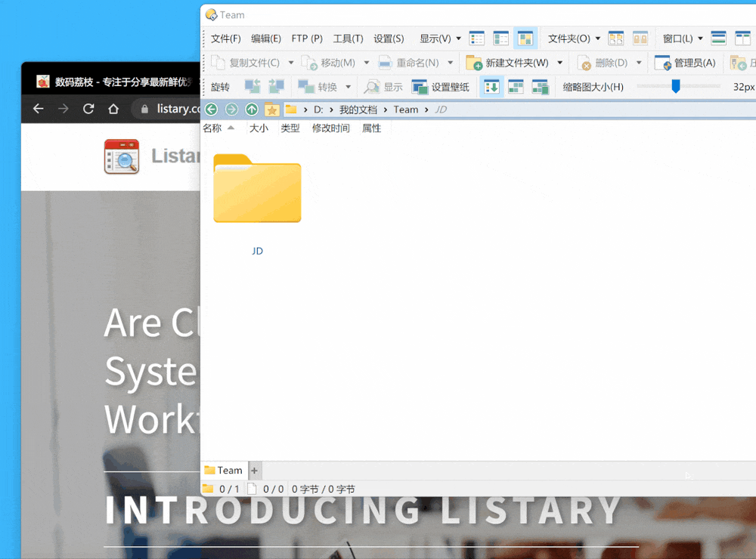756x559 pixels.
Task: Click the 缩略图大小 thumbnail size slider handle
Action: pos(675,87)
